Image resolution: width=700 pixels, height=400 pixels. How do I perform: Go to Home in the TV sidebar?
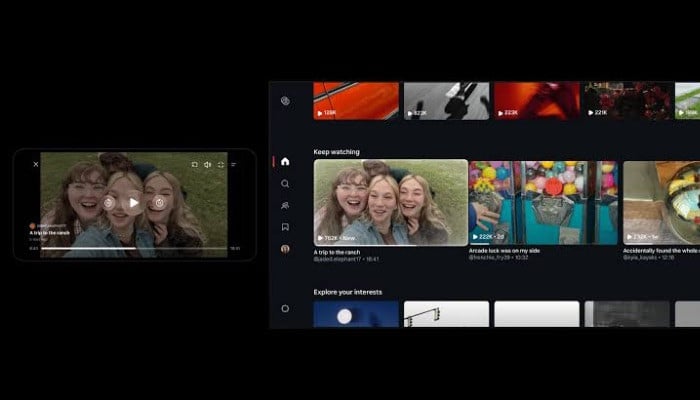coord(285,162)
